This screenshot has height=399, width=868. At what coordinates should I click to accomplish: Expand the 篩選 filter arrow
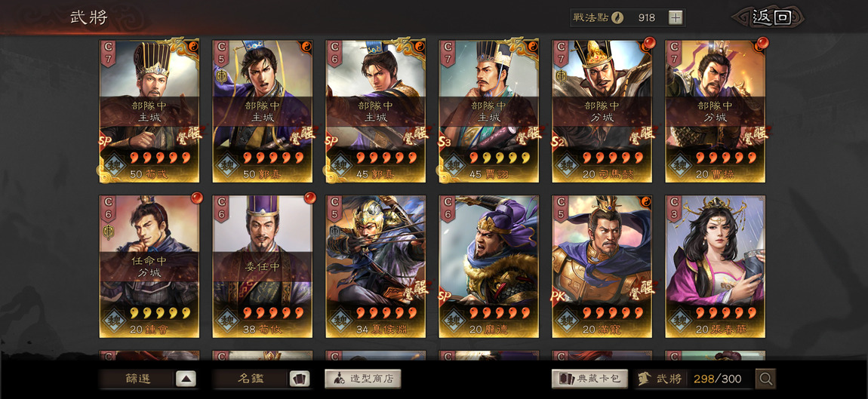(186, 379)
